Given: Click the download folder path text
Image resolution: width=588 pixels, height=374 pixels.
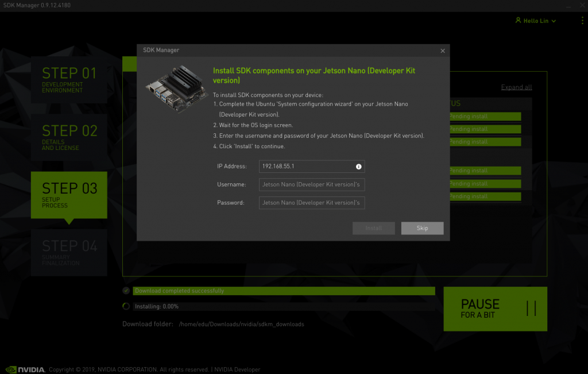Looking at the screenshot, I should coord(242,324).
